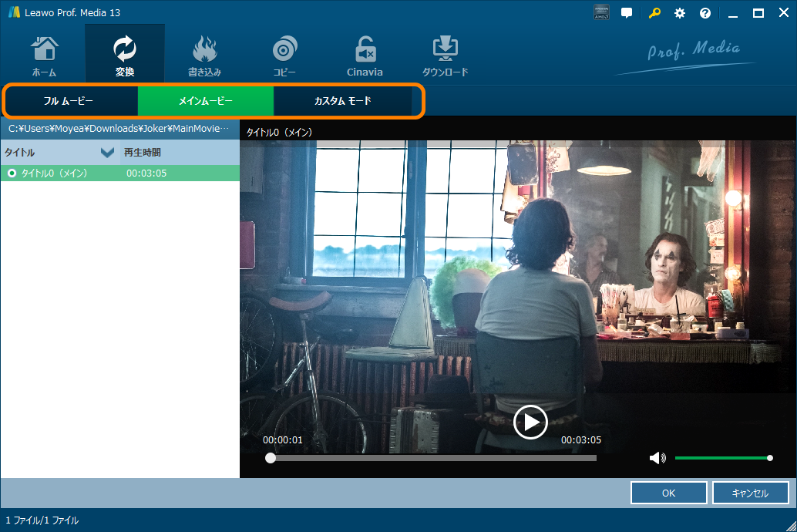Click the Leawo app logo in title bar
The width and height of the screenshot is (797, 532).
[x=14, y=12]
